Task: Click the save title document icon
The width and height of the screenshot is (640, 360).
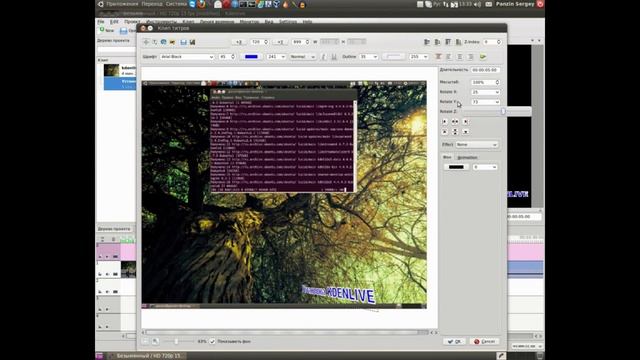Action: click(x=192, y=42)
